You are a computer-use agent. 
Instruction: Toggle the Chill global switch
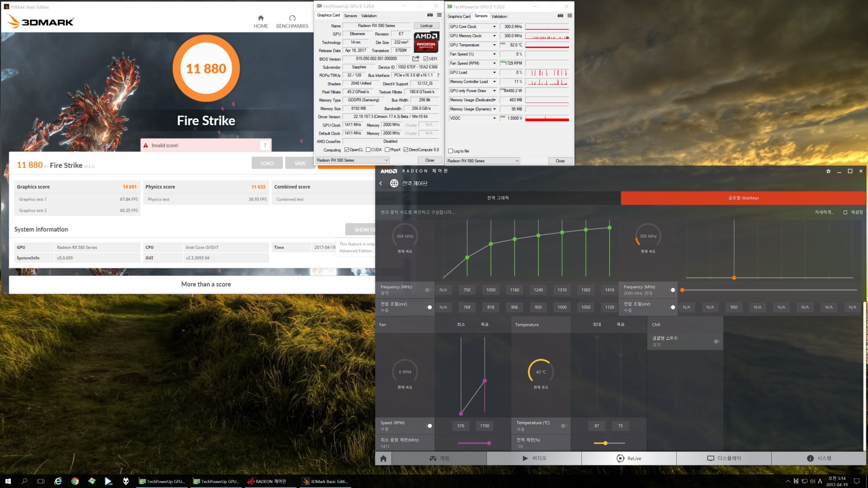pos(717,342)
